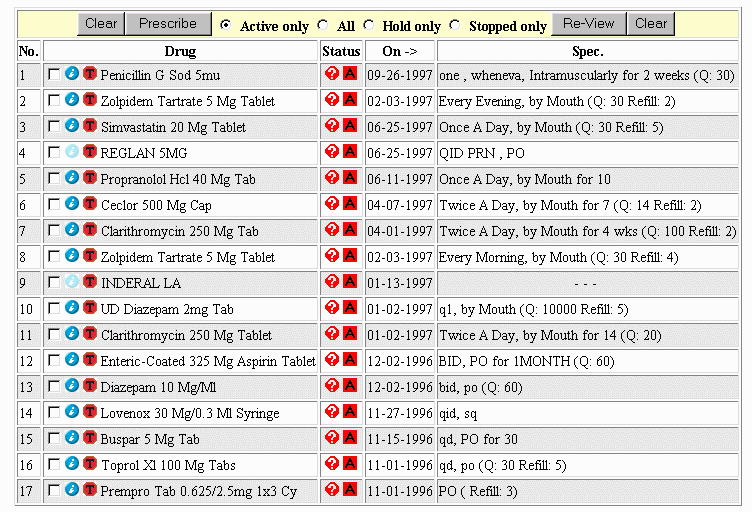Click blue info icon for Penicillin G Sod 5mu
Image resolution: width=752 pixels, height=512 pixels.
click(72, 74)
